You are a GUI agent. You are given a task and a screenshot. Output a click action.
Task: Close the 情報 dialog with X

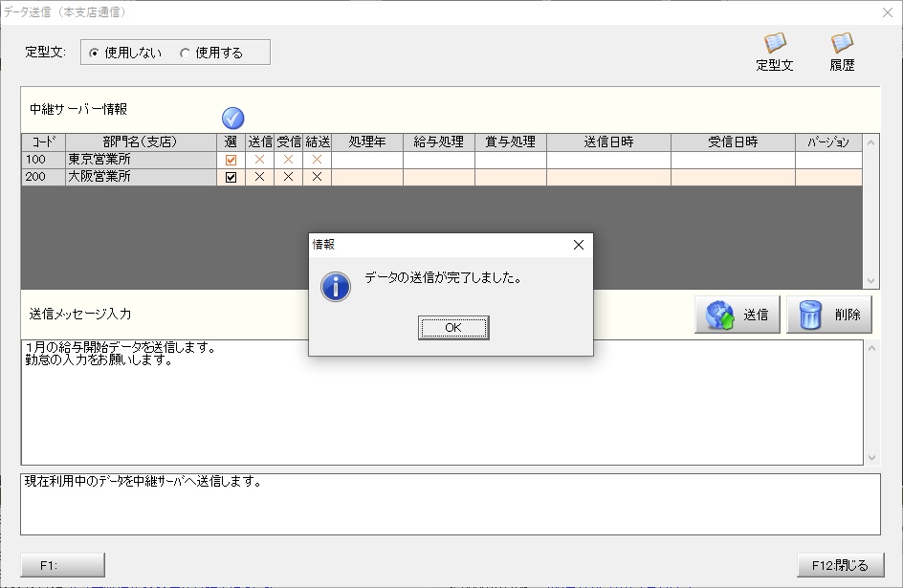click(x=579, y=245)
